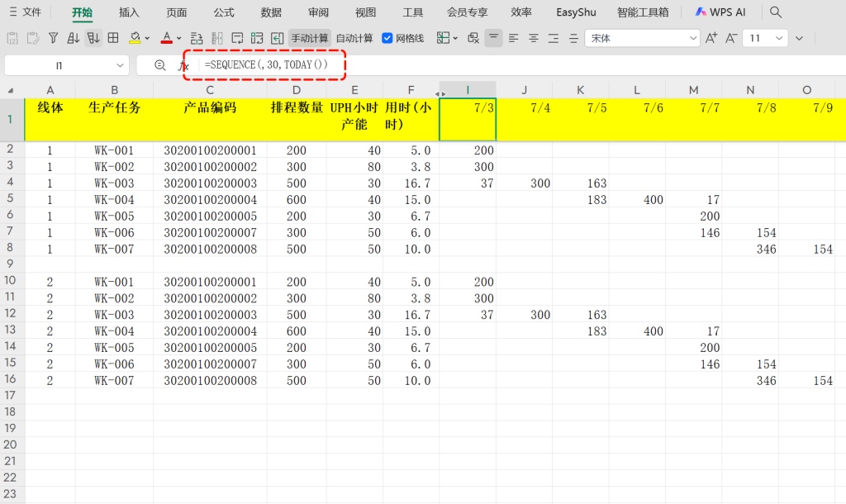The image size is (846, 504).
Task: Open the 文件 hamburger menu
Action: click(26, 12)
